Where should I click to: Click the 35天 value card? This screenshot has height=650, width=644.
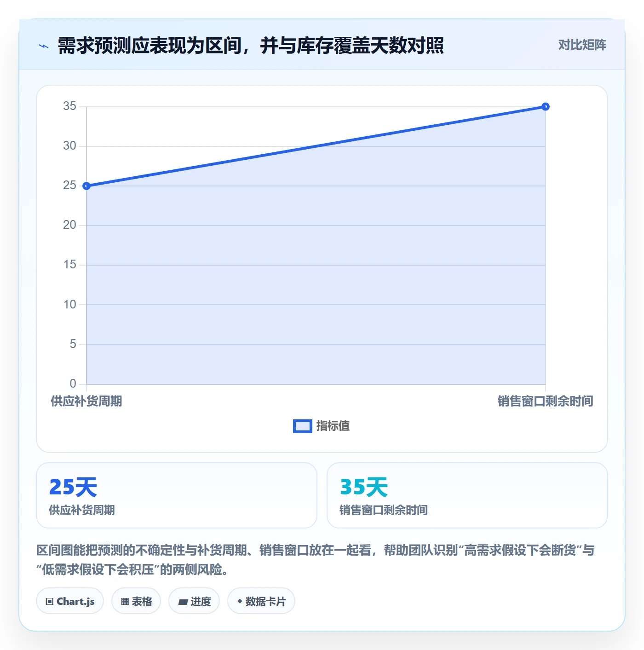click(x=467, y=495)
